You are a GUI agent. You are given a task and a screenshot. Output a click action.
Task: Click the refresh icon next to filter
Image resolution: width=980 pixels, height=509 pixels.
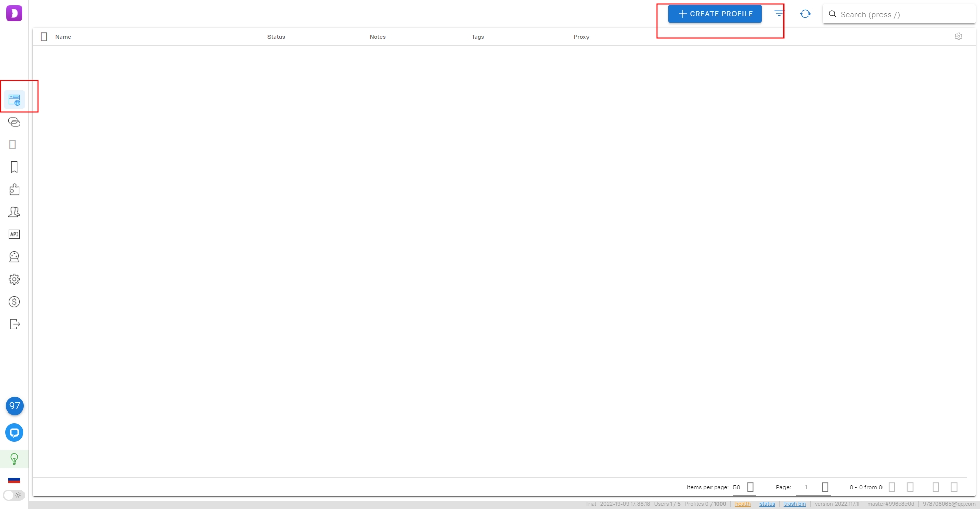[x=805, y=14]
